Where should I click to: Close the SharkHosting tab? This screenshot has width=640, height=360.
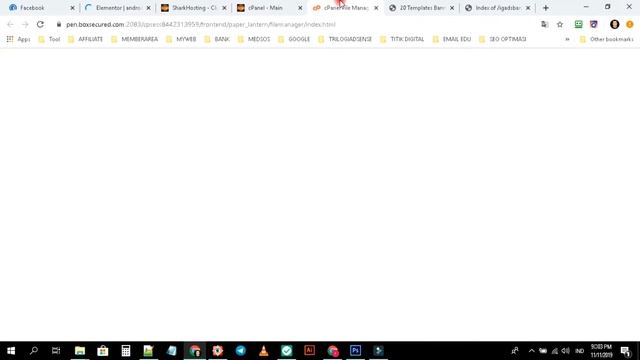(x=224, y=8)
